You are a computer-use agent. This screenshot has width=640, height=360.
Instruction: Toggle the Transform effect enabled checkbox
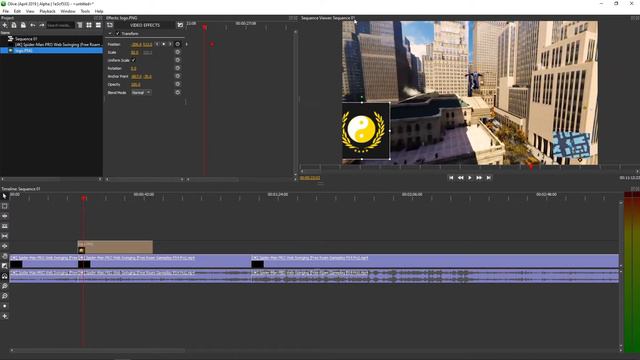coord(118,33)
